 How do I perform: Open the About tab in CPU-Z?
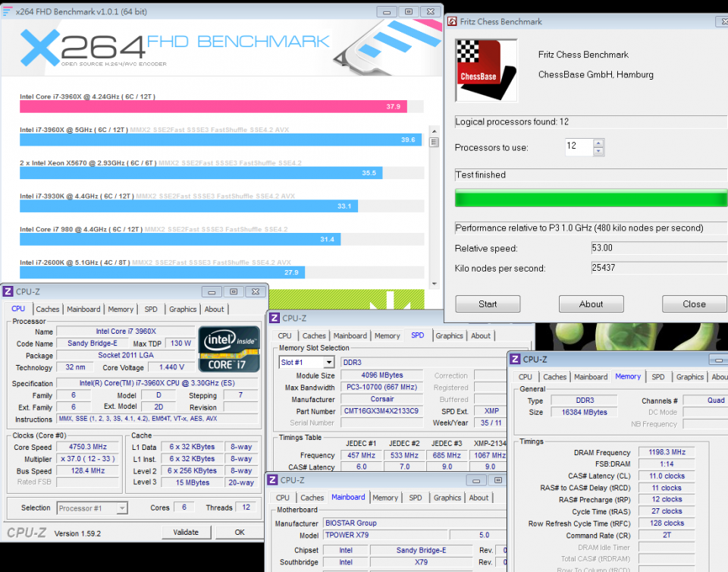214,309
